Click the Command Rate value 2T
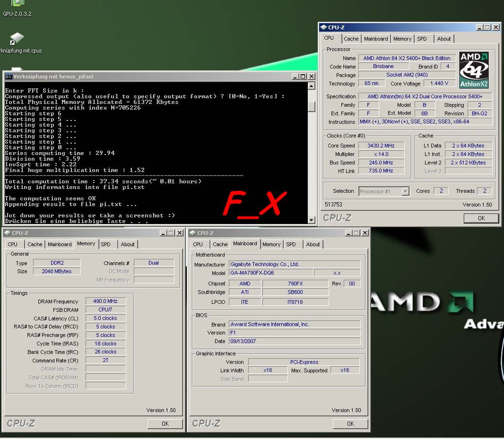The height and width of the screenshot is (439, 504). click(x=105, y=360)
